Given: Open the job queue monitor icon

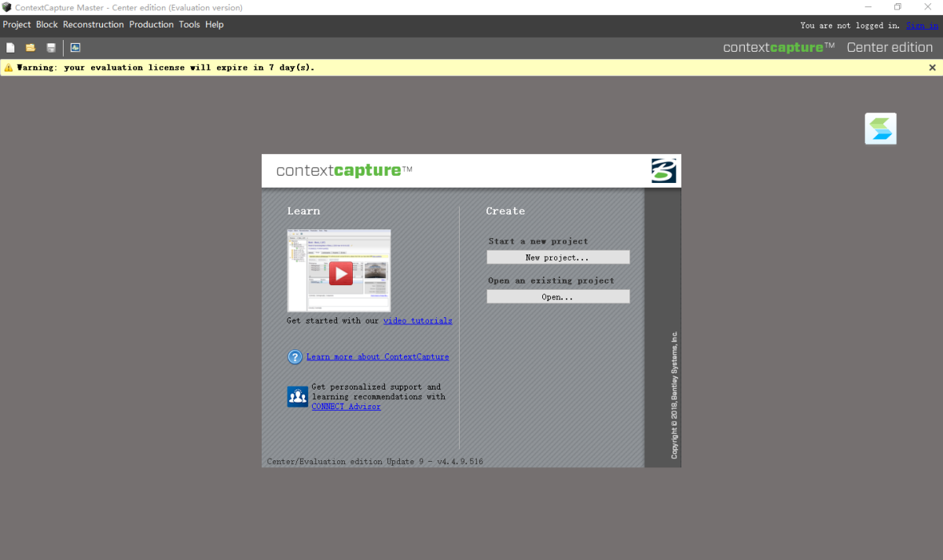Looking at the screenshot, I should 75,48.
